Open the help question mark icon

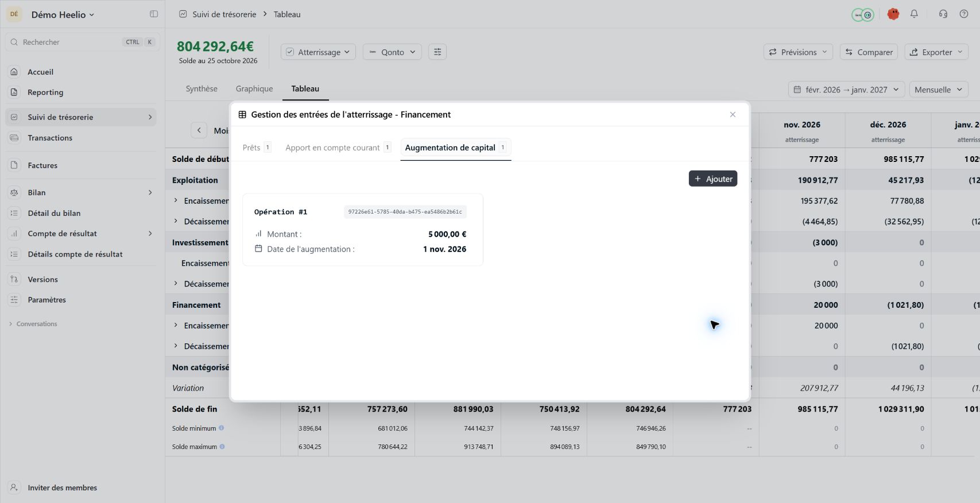(964, 14)
